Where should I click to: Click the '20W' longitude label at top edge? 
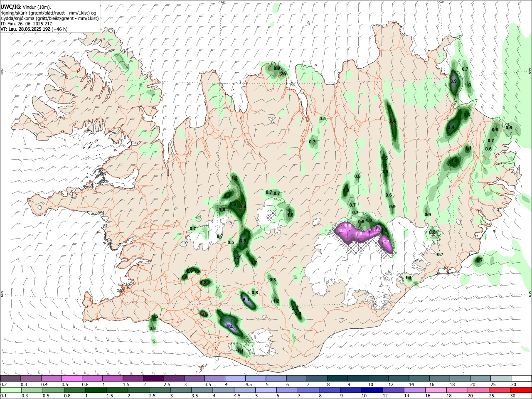[221, 2]
